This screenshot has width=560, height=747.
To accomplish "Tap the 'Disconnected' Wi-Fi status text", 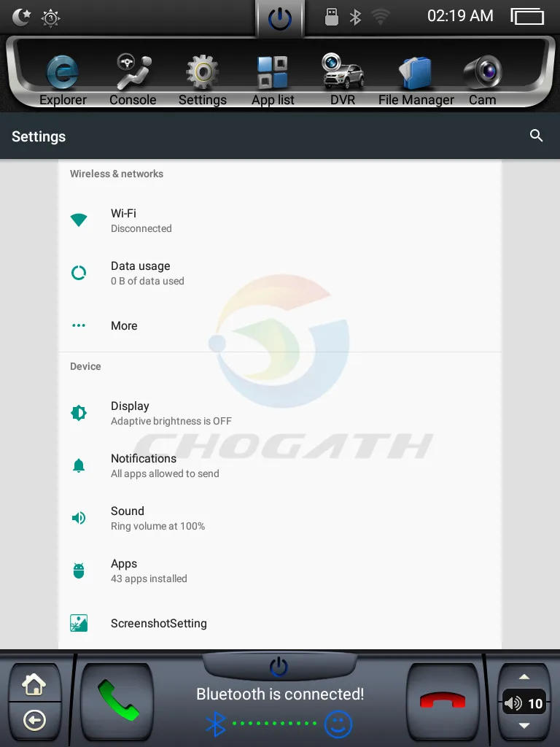I will pyautogui.click(x=141, y=228).
